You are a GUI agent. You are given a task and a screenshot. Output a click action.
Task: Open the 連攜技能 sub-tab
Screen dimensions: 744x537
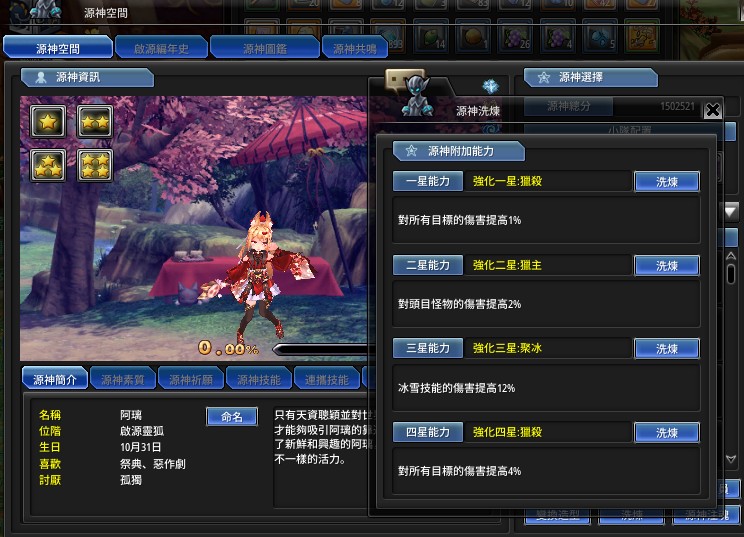point(326,379)
